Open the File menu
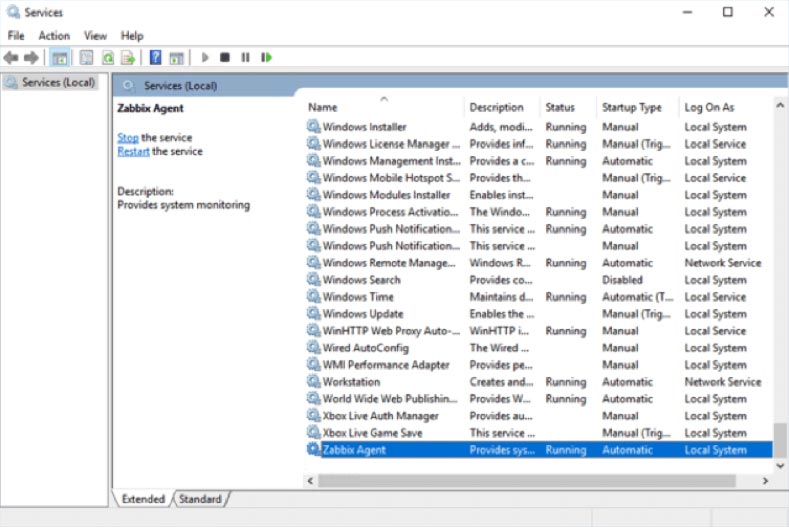 click(16, 36)
